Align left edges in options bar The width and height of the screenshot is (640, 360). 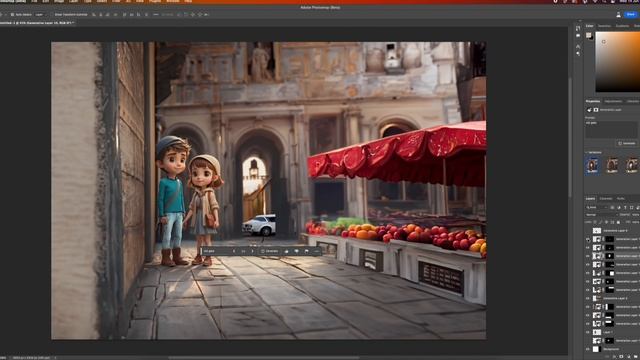94,14
